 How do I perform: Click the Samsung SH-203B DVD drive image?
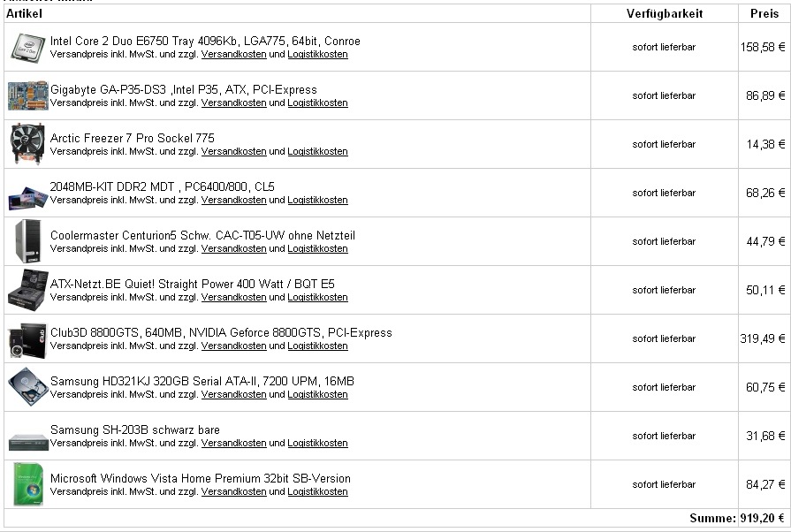[29, 442]
